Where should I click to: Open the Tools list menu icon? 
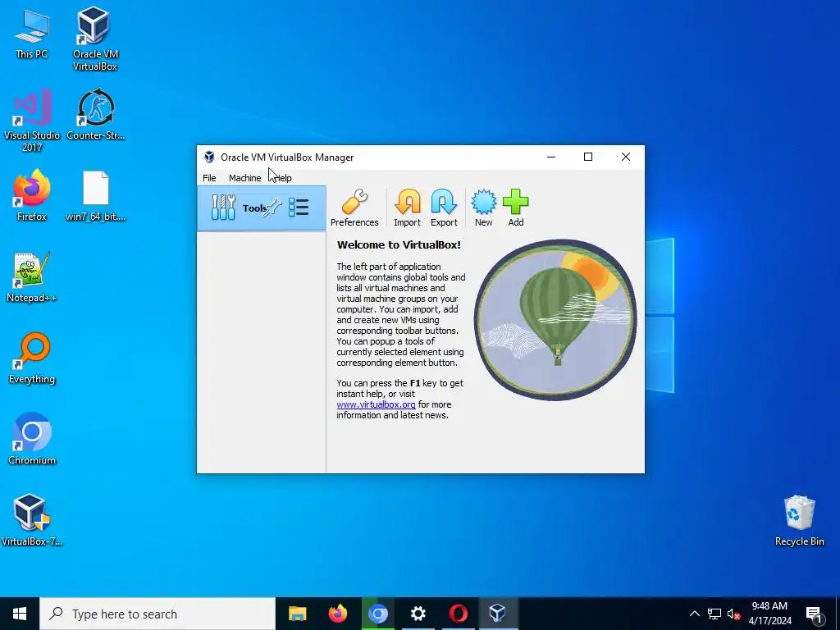click(299, 208)
